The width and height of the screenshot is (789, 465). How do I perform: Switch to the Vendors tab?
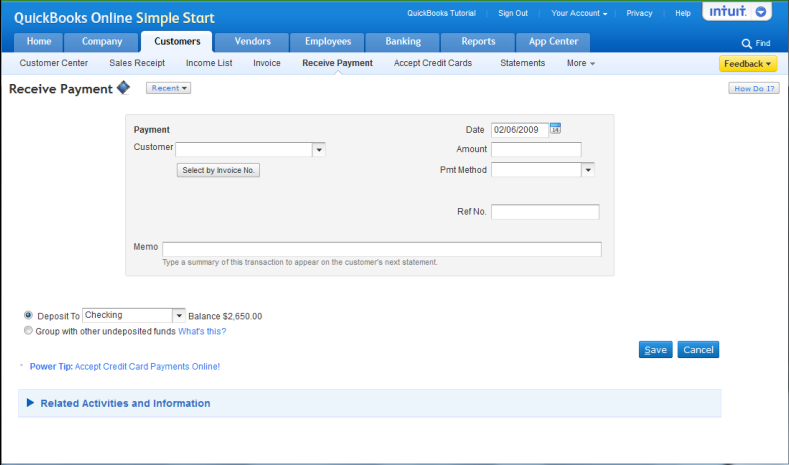pyautogui.click(x=252, y=42)
